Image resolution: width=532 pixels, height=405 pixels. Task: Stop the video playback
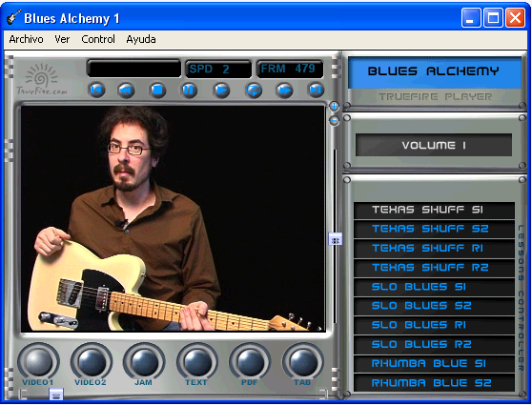(157, 91)
